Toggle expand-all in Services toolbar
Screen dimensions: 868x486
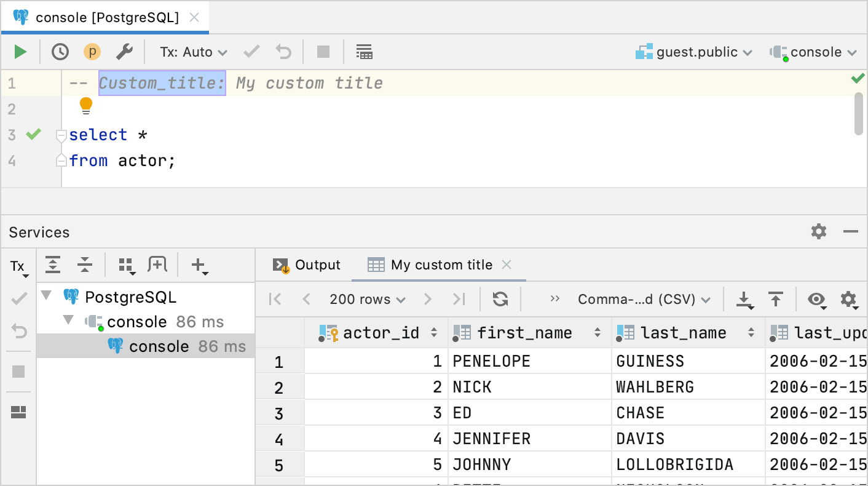click(x=53, y=265)
